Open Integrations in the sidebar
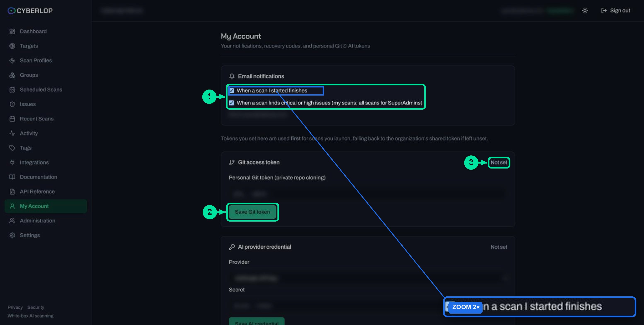644x325 pixels. tap(46, 162)
